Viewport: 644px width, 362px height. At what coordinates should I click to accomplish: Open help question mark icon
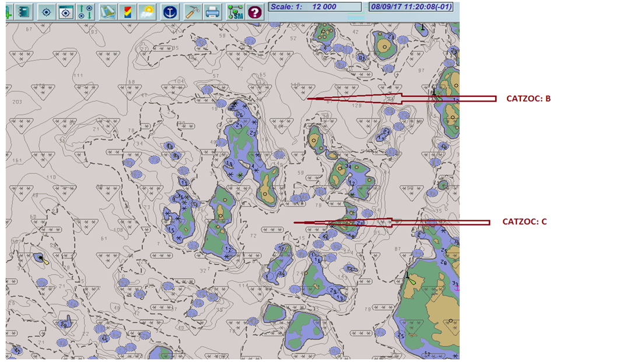tap(254, 12)
